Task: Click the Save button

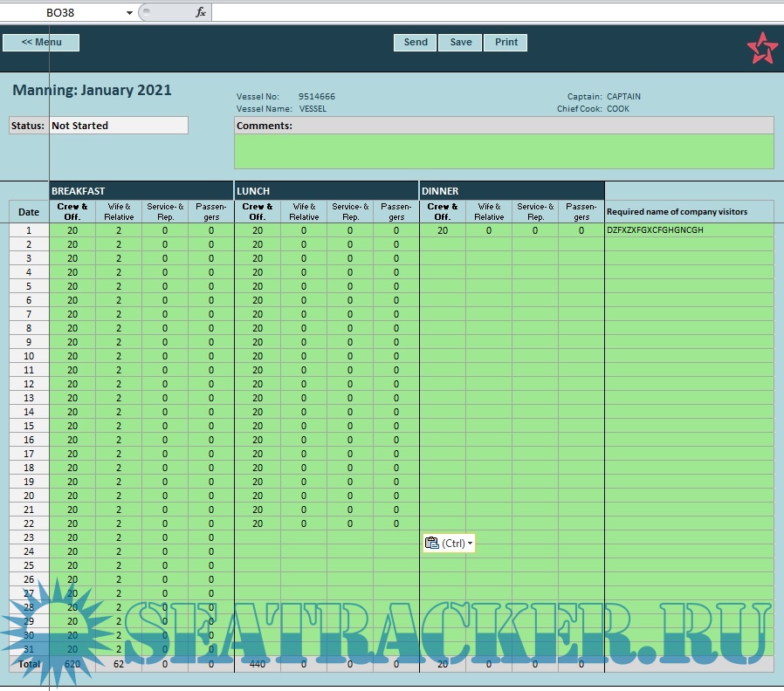Action: 460,42
